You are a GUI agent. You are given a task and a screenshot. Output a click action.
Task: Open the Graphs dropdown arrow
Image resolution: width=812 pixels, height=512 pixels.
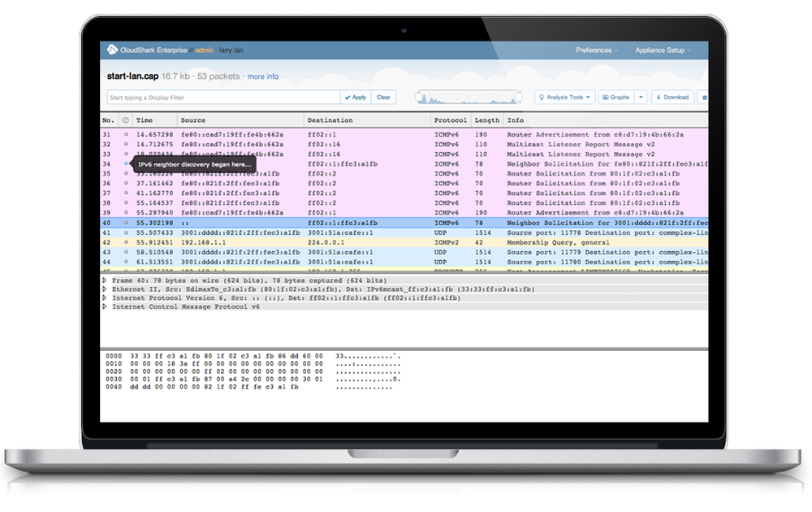[640, 98]
